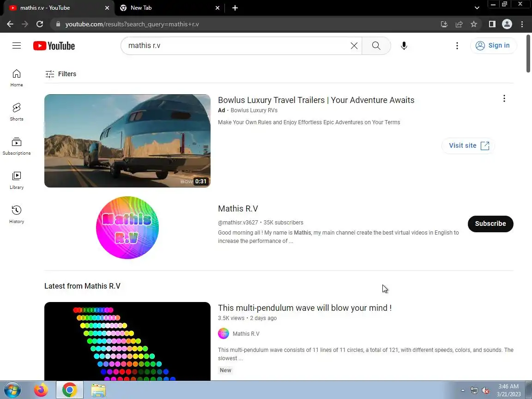Open multi-pendulum wave video thumbnail

(127, 341)
